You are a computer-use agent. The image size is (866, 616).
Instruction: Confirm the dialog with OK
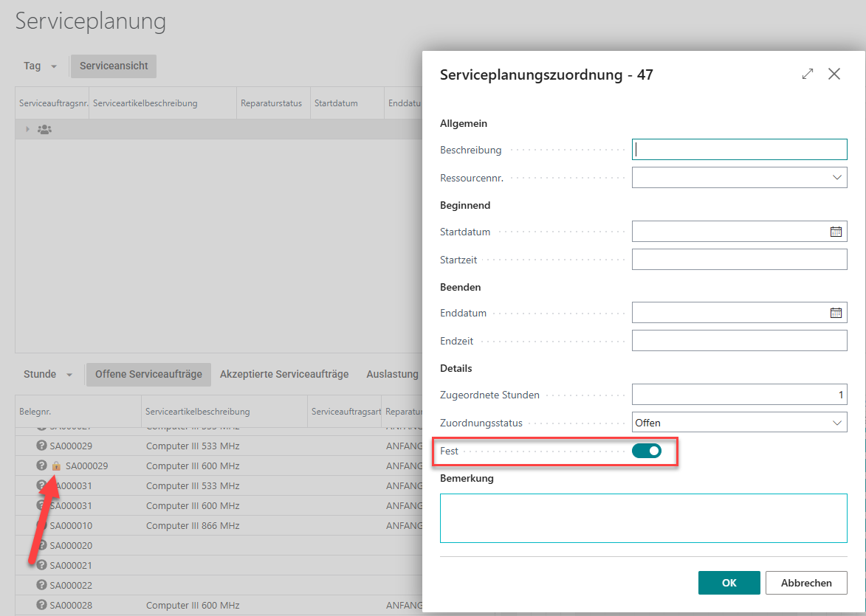pyautogui.click(x=729, y=583)
